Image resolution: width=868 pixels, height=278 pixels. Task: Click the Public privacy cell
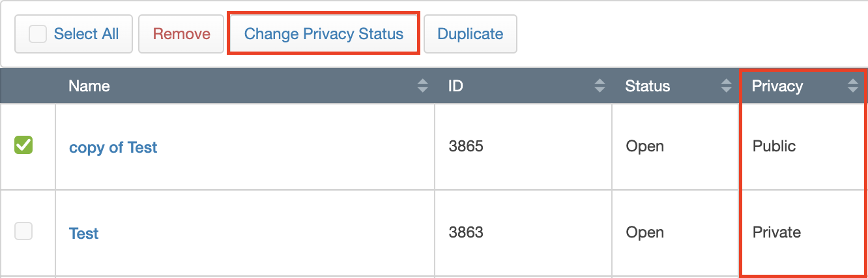point(774,146)
